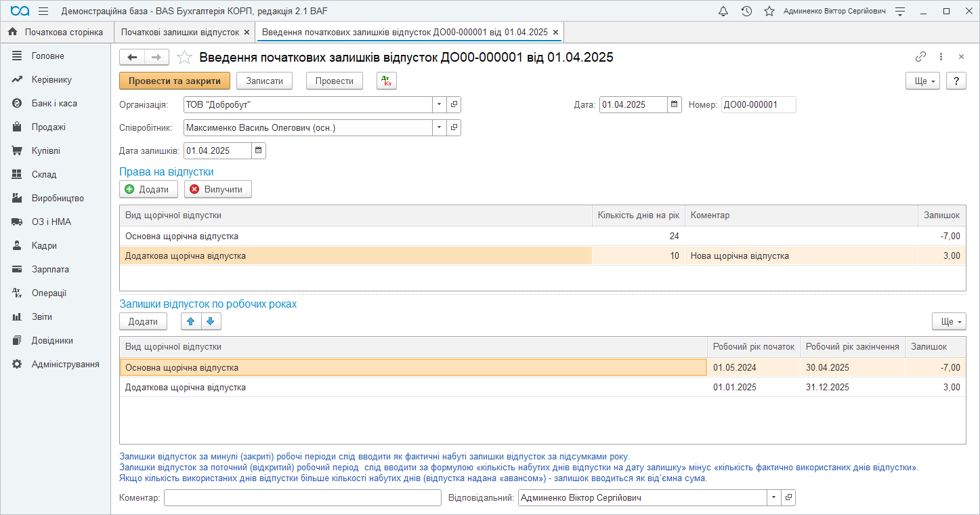Open the notifications bell icon

click(723, 11)
